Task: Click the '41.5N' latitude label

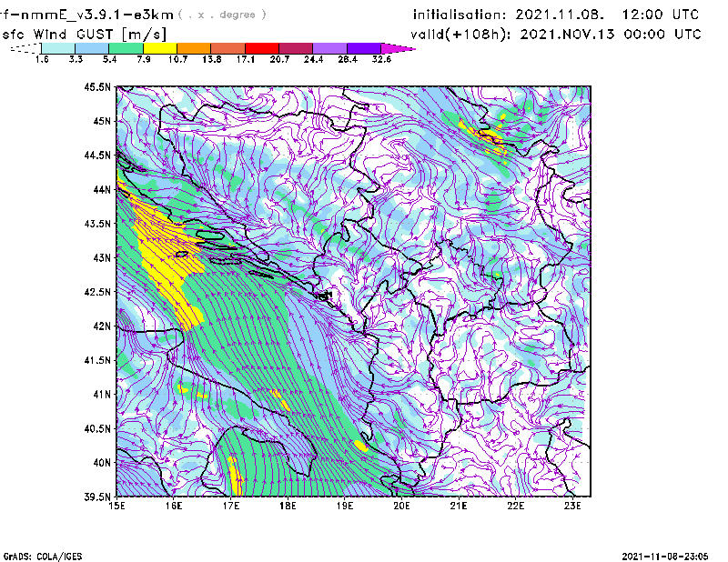Action: coord(97,360)
